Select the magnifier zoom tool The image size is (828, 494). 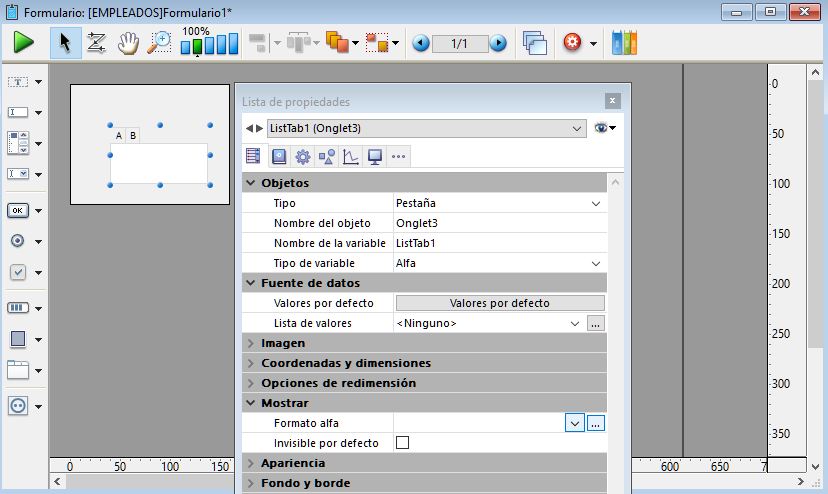coord(159,43)
